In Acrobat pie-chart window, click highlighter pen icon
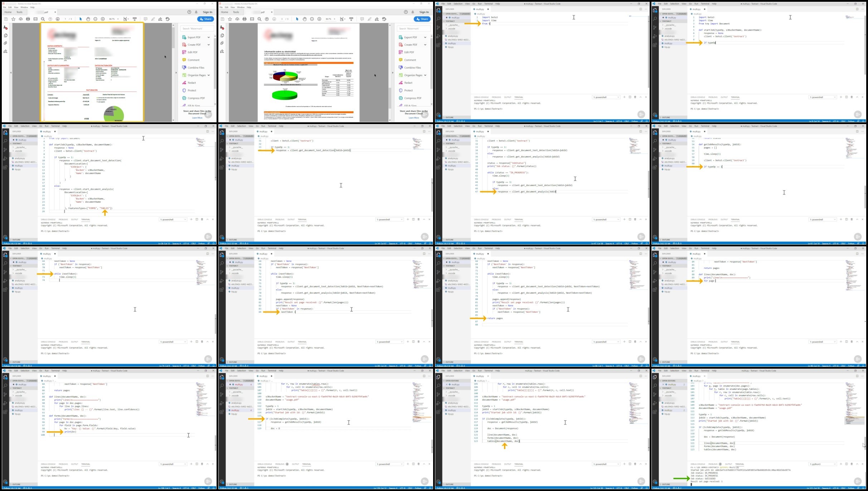Screen dimensions: 868x491 pyautogui.click(x=369, y=19)
